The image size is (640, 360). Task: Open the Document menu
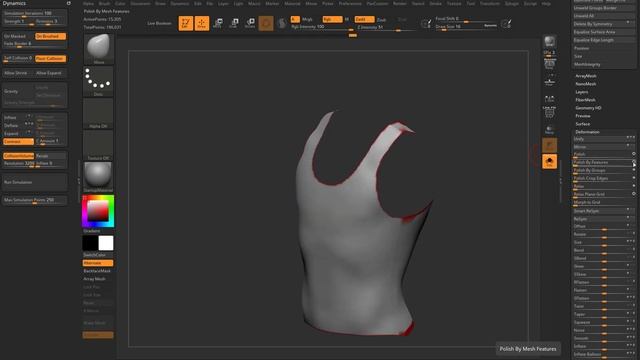[140, 3]
